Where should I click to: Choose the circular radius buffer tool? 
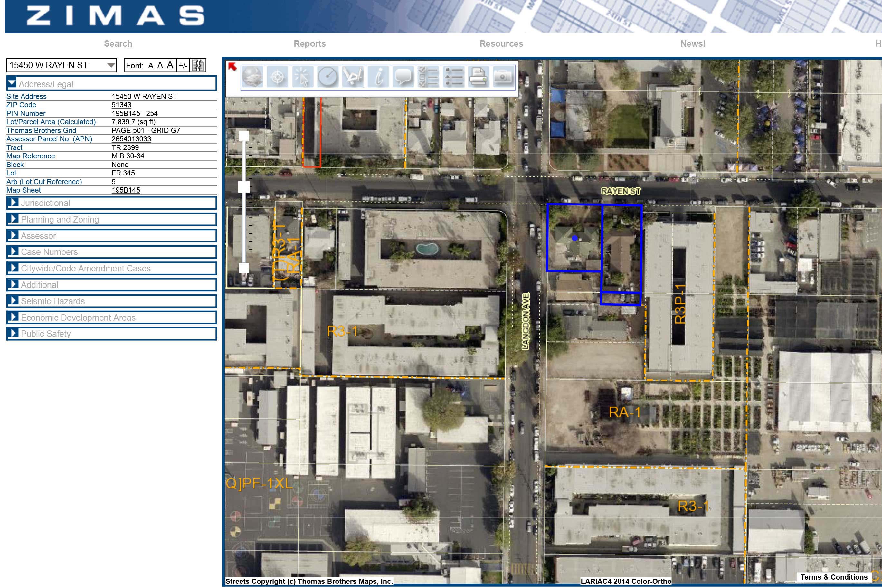(327, 77)
